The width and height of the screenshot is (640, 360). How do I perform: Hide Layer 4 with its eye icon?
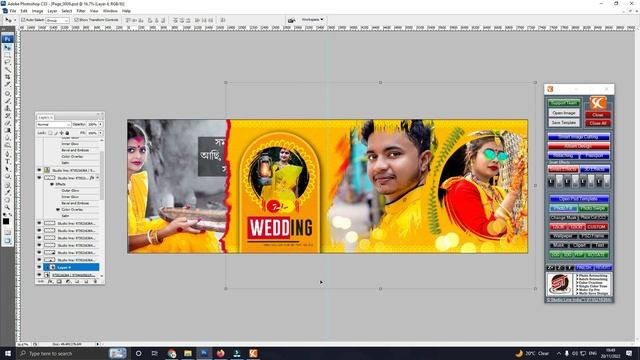39,267
